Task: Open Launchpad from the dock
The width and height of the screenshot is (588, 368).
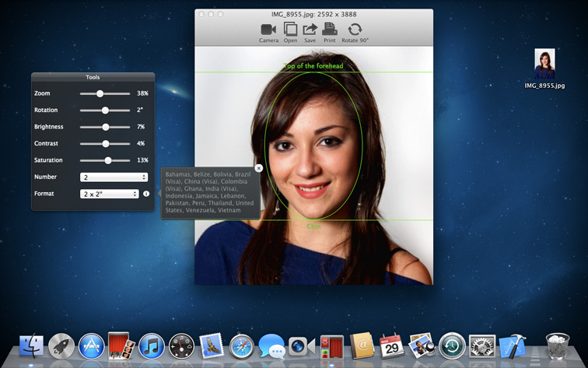Action: tap(61, 346)
